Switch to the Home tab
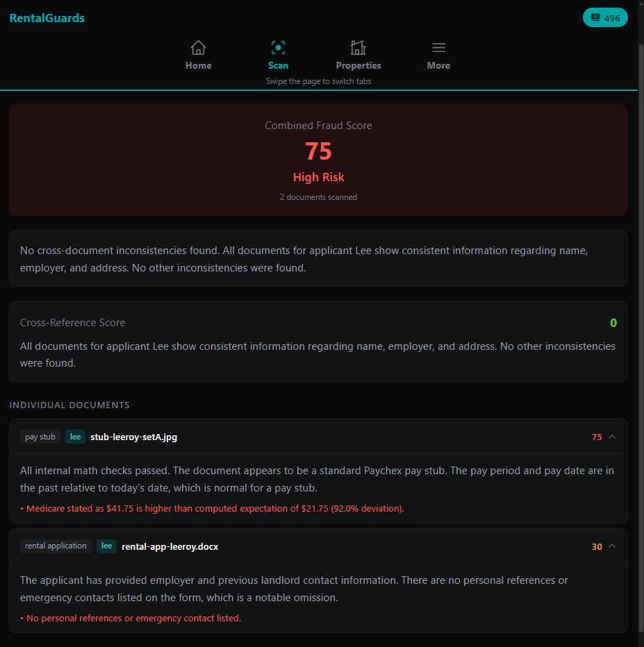The height and width of the screenshot is (647, 644). click(x=198, y=56)
